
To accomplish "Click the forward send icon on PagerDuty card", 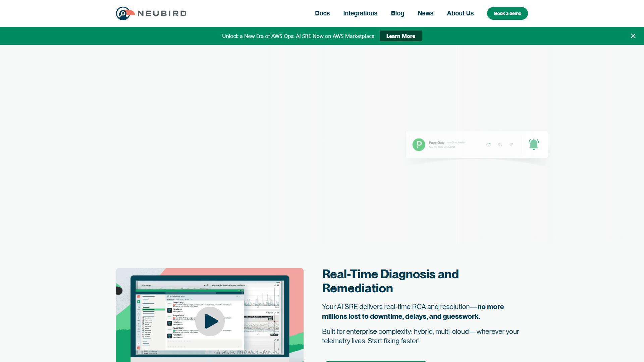I will 511,145.
